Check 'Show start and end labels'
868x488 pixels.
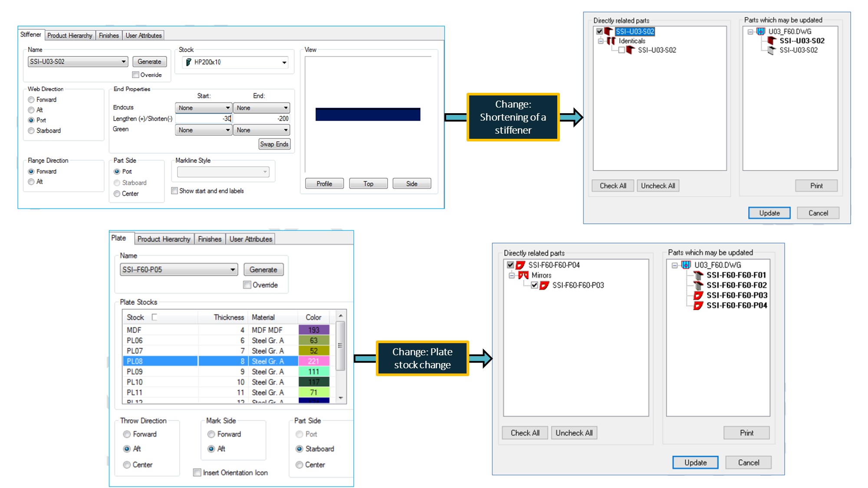[x=174, y=191]
